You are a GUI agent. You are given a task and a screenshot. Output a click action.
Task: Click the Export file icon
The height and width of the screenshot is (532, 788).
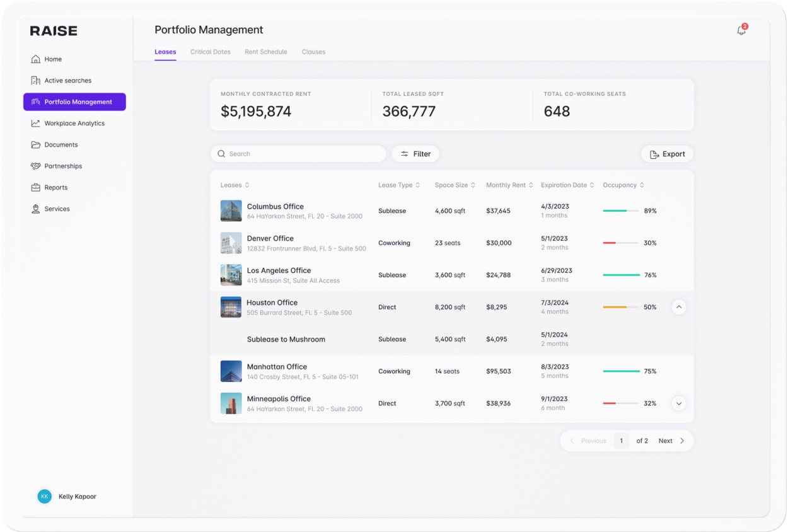tap(654, 154)
